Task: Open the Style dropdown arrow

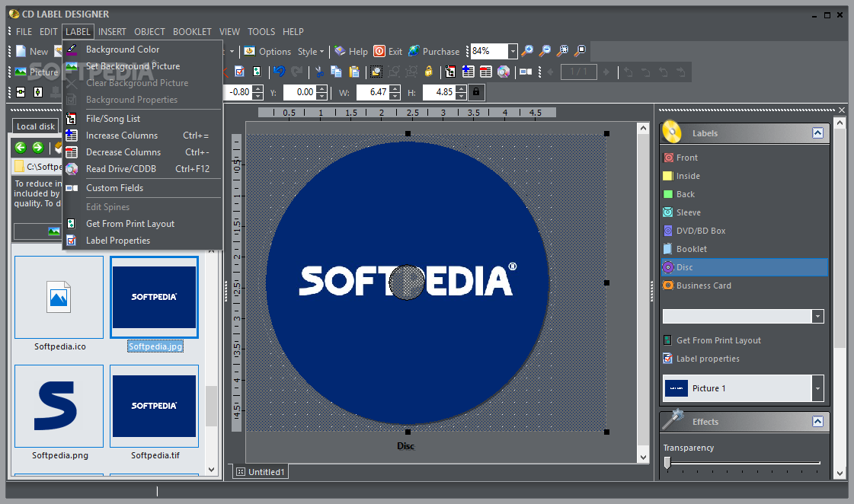Action: pyautogui.click(x=322, y=52)
